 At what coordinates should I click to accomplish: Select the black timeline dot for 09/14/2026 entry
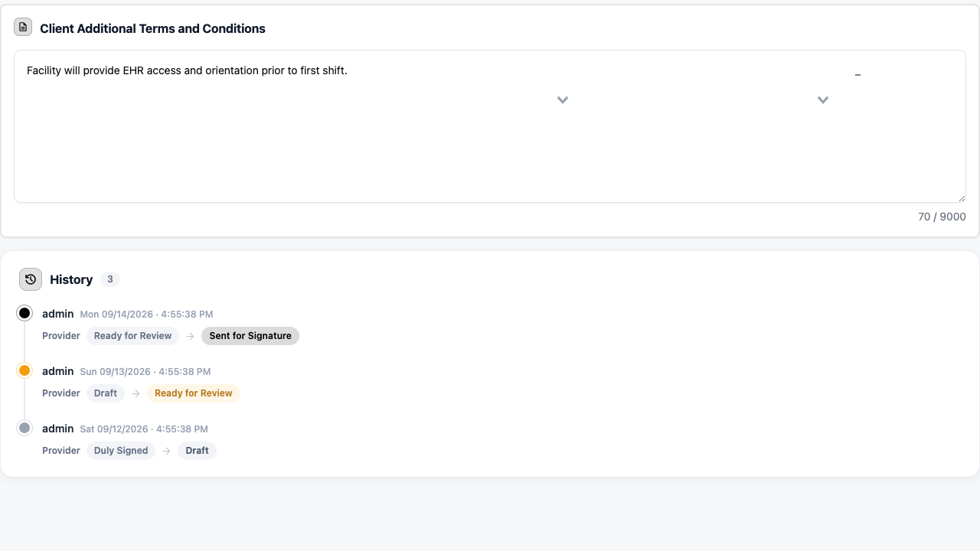point(24,313)
